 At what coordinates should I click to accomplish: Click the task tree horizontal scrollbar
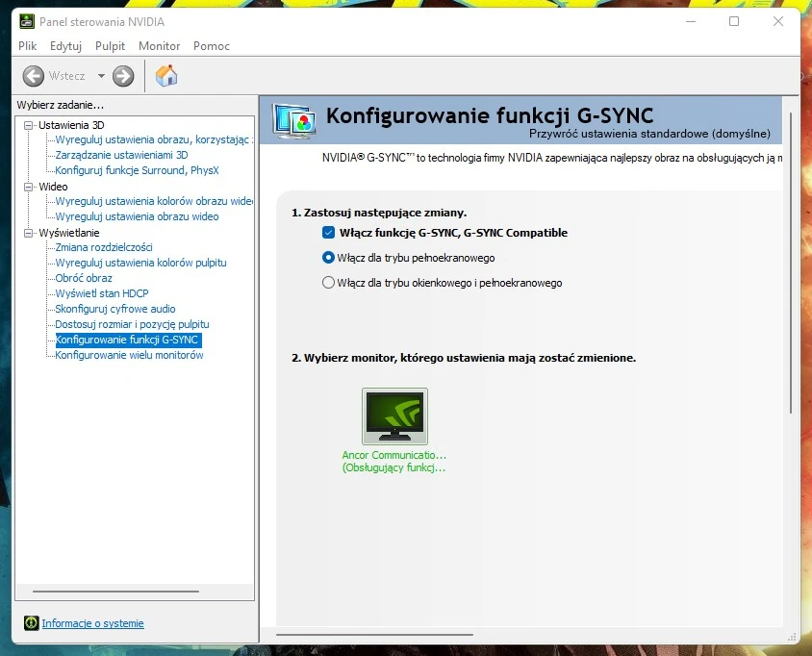coord(116,591)
